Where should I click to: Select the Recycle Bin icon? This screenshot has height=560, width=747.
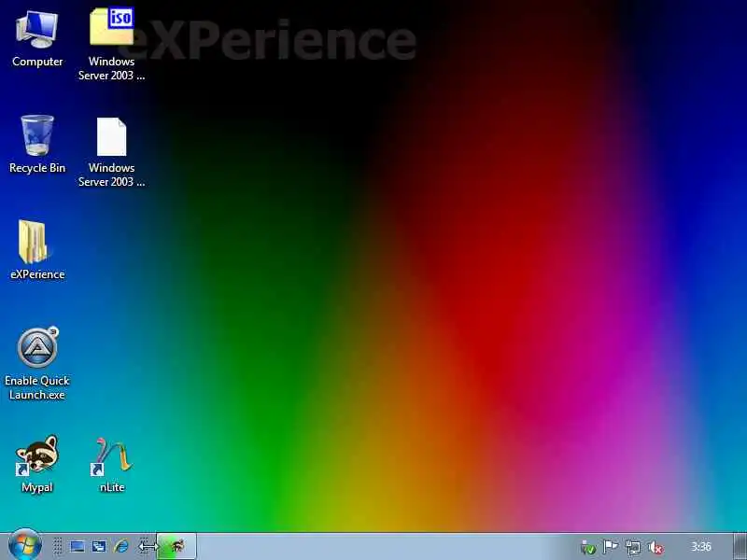pos(37,135)
